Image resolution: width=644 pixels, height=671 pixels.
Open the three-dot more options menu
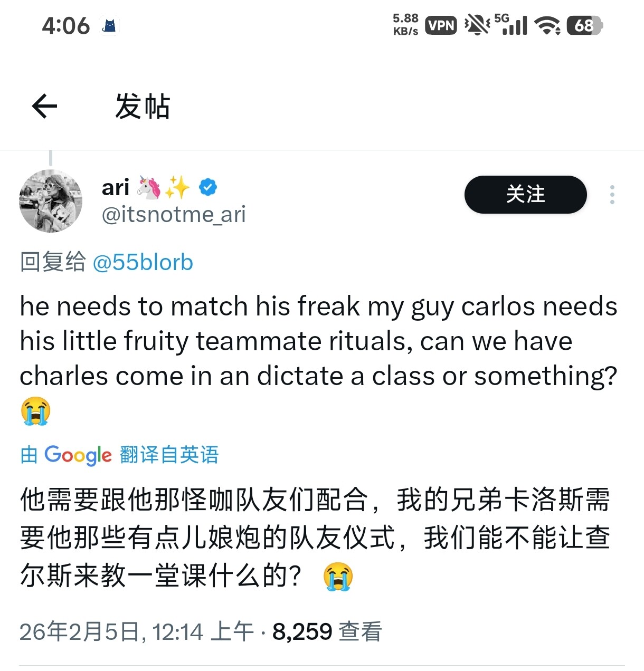pyautogui.click(x=612, y=195)
